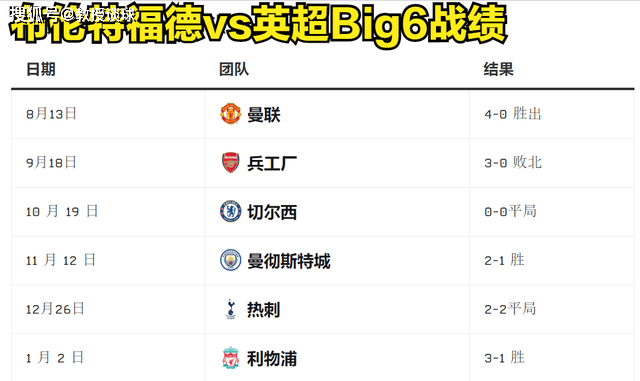Open the 兵工厂 team name link

click(272, 163)
